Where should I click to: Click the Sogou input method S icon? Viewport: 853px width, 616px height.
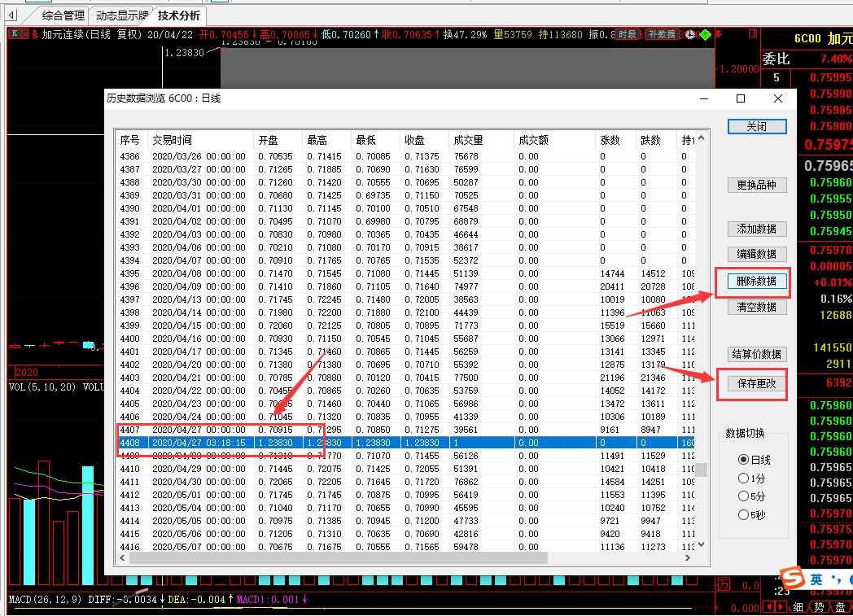(792, 578)
